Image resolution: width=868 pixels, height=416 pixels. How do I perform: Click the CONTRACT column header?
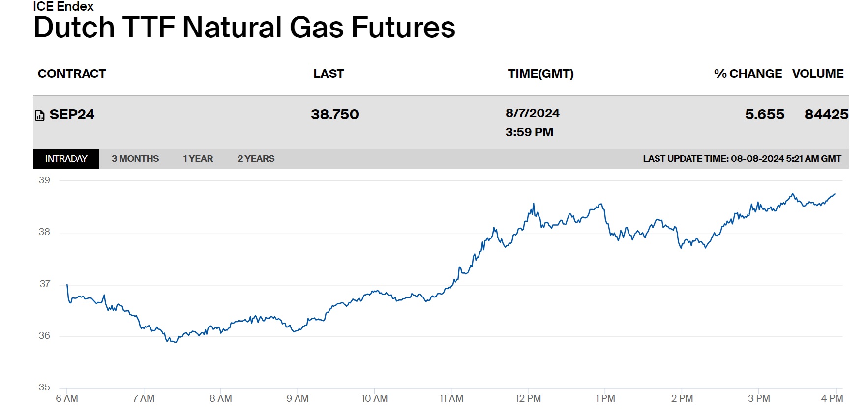pyautogui.click(x=72, y=74)
